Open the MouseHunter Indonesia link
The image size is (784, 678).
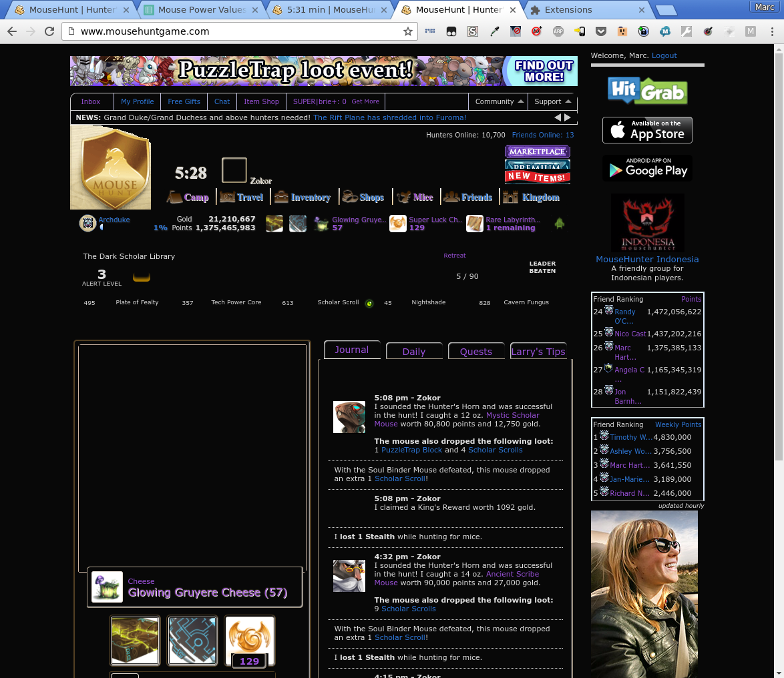coord(647,259)
